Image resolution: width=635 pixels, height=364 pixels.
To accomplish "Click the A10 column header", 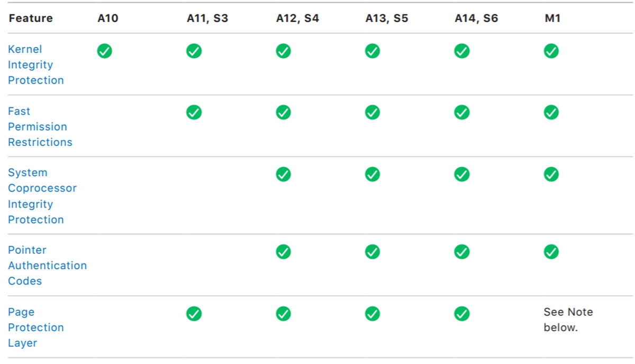I will 108,18.
